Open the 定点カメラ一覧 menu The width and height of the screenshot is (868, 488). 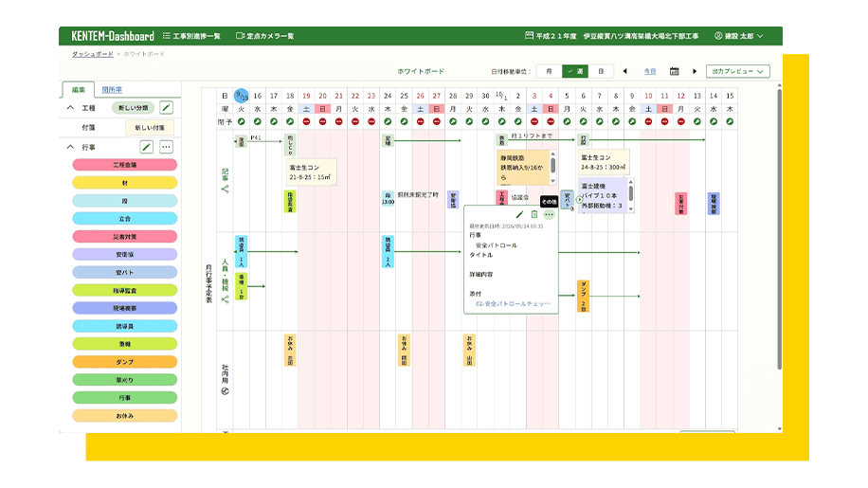coord(264,36)
